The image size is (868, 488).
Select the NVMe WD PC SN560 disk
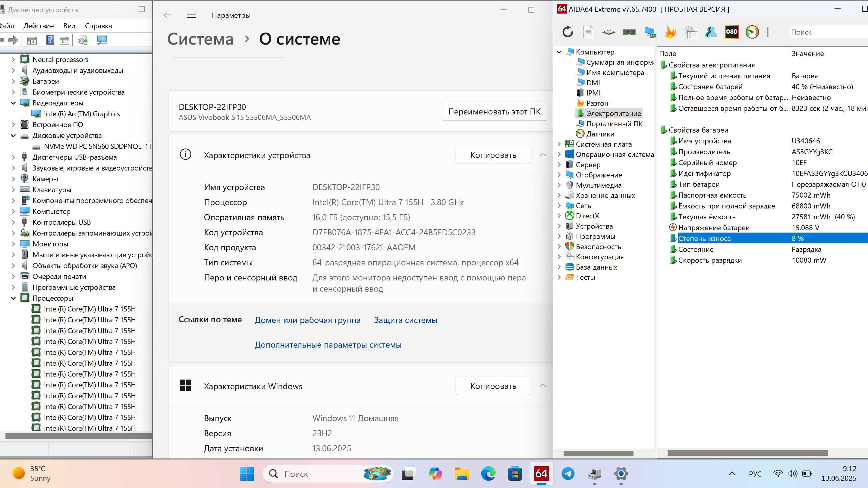click(98, 146)
